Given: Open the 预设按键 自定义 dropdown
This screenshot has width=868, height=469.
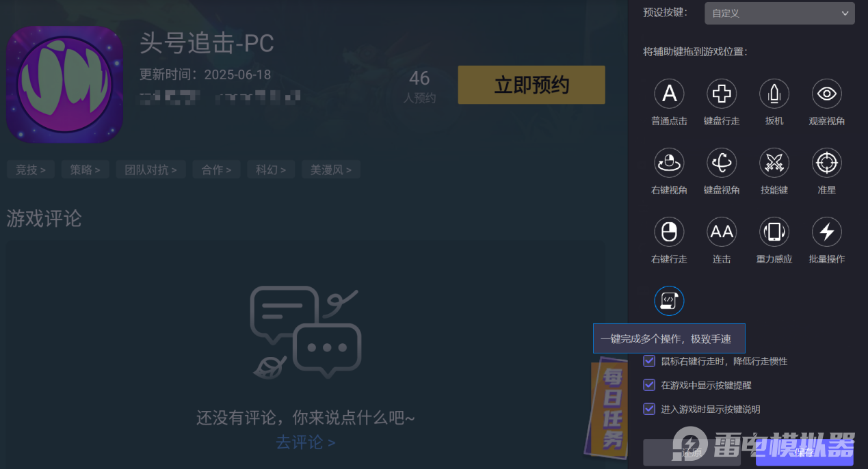Looking at the screenshot, I should pos(779,13).
